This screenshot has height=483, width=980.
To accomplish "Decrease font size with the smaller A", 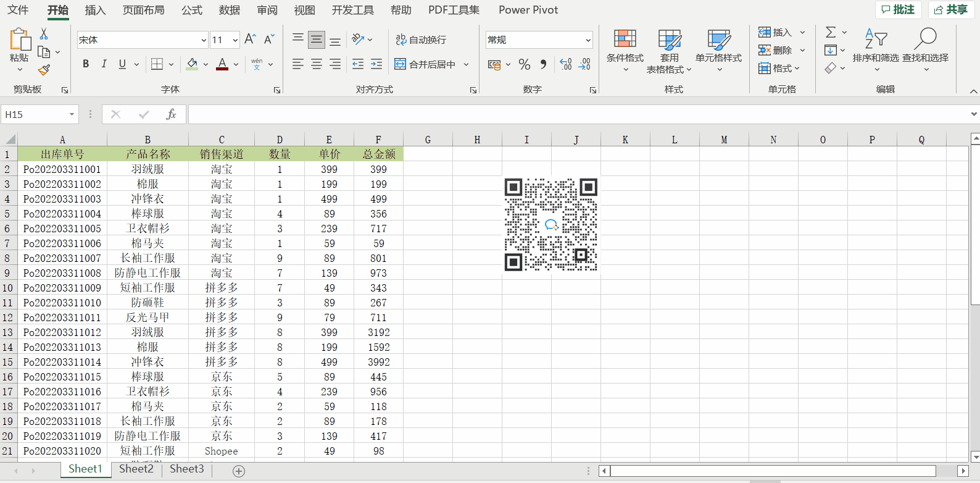I will pyautogui.click(x=269, y=40).
